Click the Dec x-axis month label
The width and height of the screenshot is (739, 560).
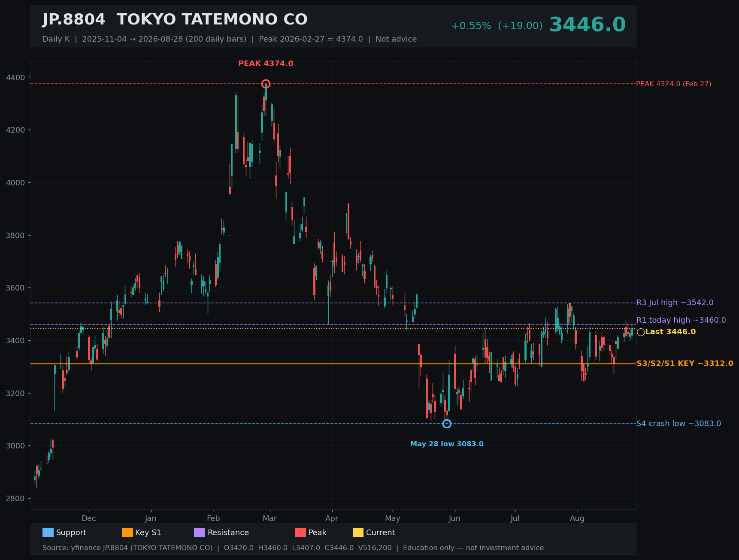click(x=89, y=518)
